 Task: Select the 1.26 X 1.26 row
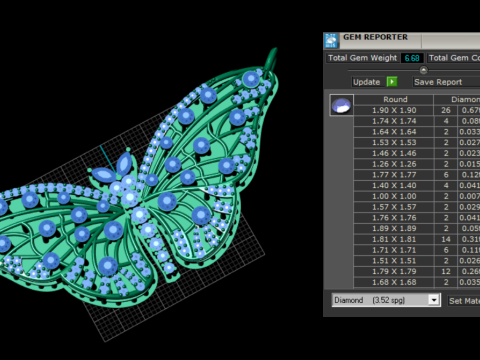coord(417,164)
